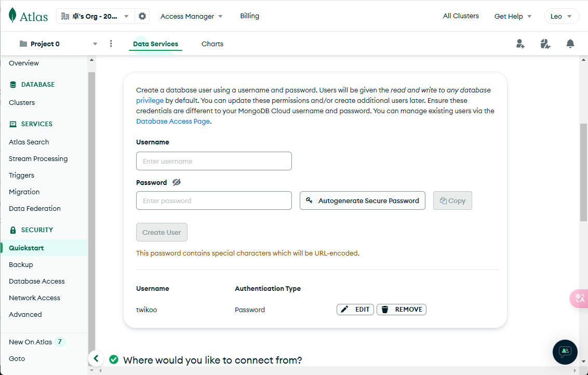The width and height of the screenshot is (588, 375).
Task: Click the pink translate widget icon
Action: pyautogui.click(x=579, y=298)
